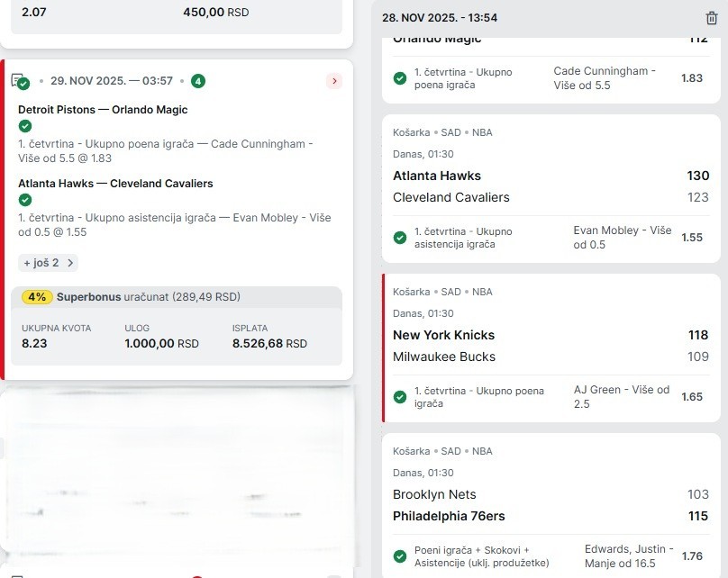The height and width of the screenshot is (578, 728).
Task: Click checkmark beside AJ Green points bet
Action: 399,397
